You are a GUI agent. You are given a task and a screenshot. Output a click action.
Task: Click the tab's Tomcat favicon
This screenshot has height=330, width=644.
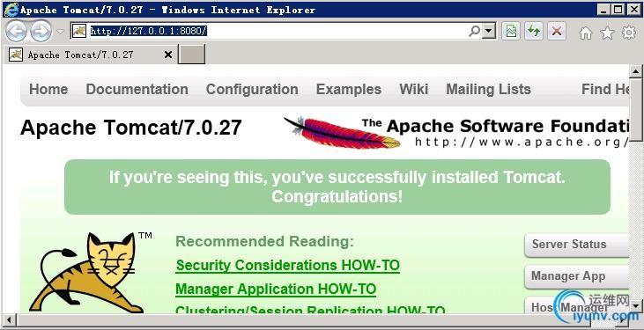tap(16, 55)
